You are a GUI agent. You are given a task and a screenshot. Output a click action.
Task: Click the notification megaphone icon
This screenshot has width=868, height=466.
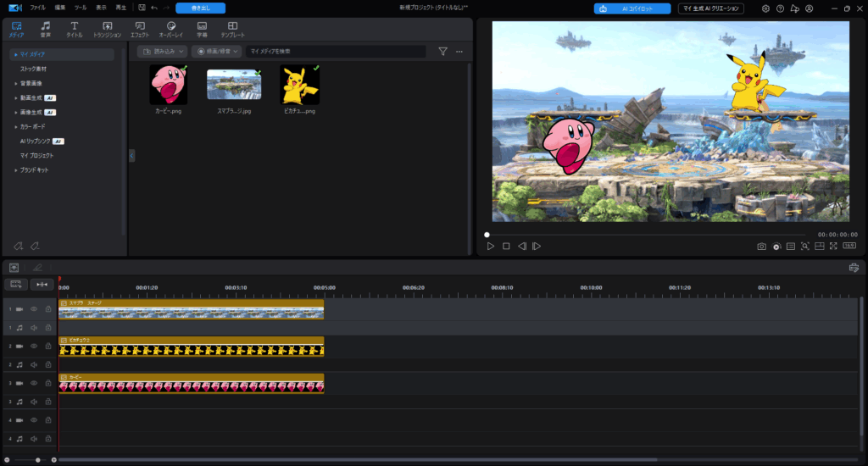[794, 8]
